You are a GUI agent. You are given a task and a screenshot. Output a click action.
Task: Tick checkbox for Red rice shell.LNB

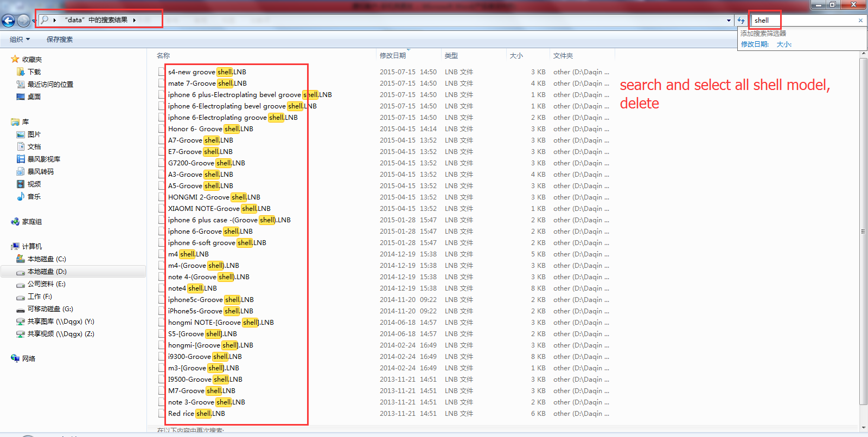[162, 413]
